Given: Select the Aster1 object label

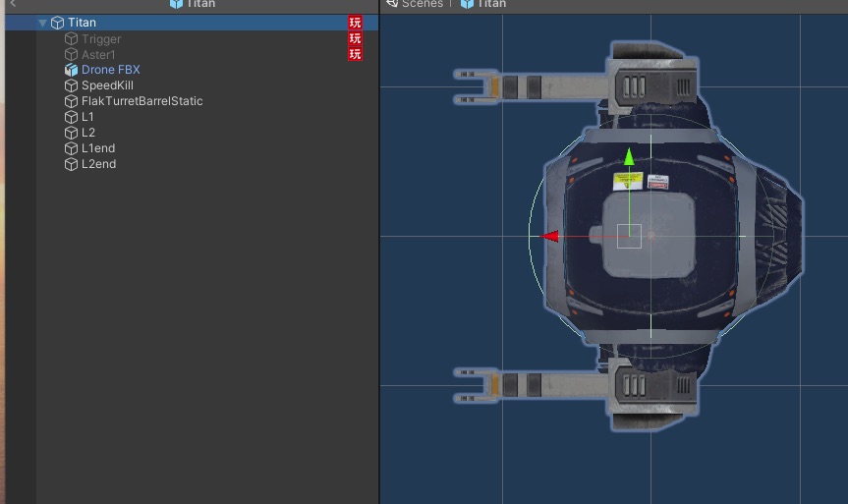Looking at the screenshot, I should point(98,55).
